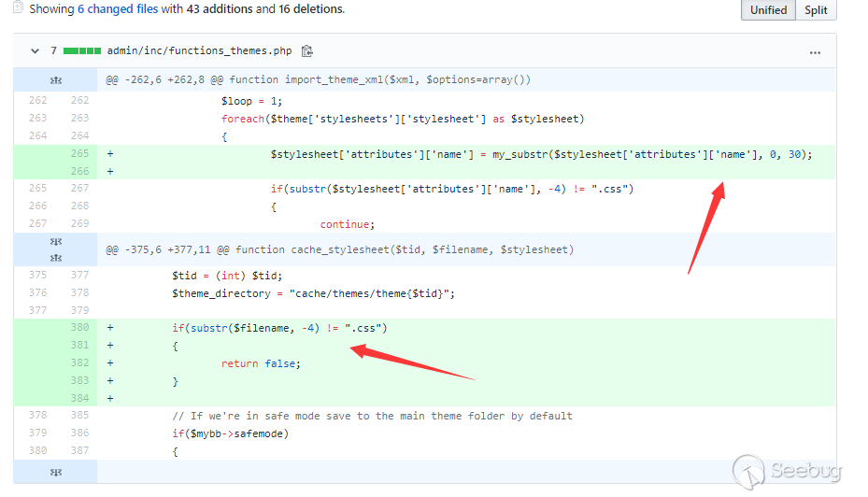Image resolution: width=868 pixels, height=497 pixels.
Task: Click the file icon before 'Showing'
Action: pyautogui.click(x=17, y=8)
